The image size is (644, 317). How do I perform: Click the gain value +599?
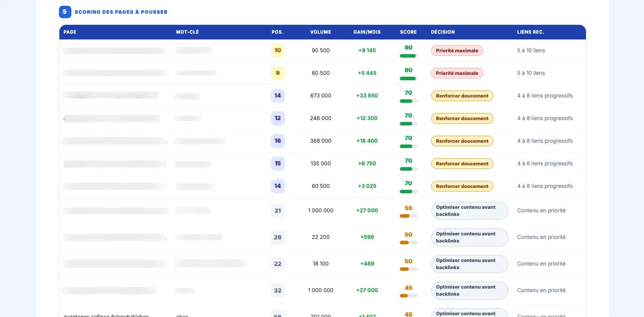[367, 237]
